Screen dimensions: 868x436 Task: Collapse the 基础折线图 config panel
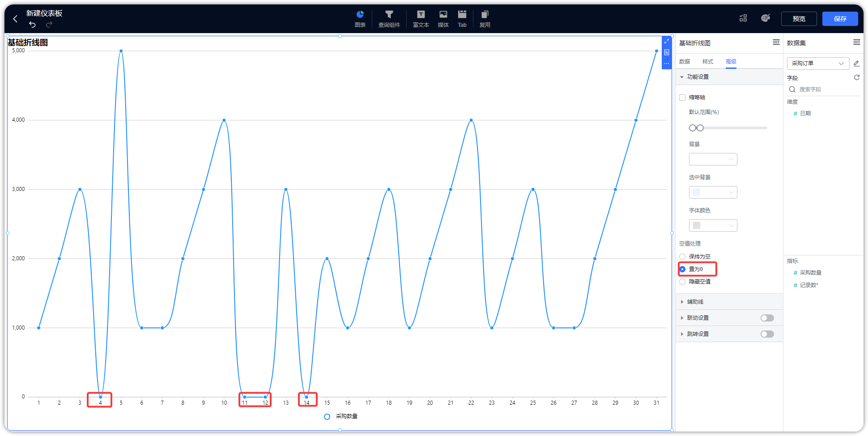click(x=776, y=42)
